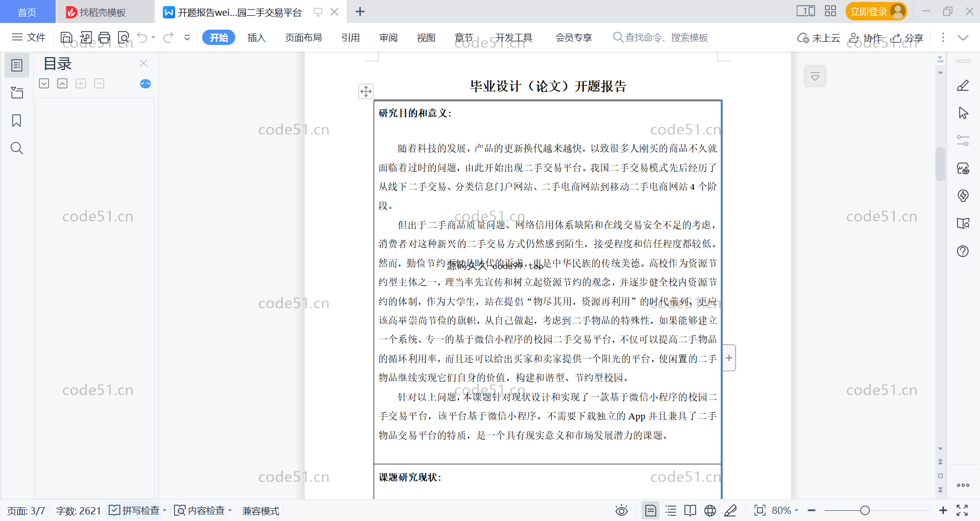Collapse all headings in 目录 panel
Viewport: 980px width, 521px height.
pyautogui.click(x=62, y=83)
